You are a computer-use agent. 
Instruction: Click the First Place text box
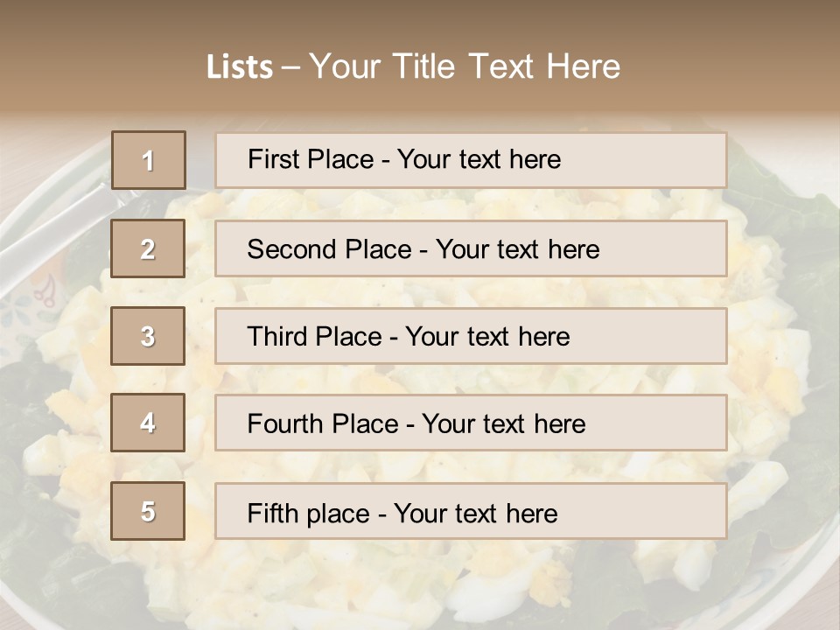click(x=471, y=160)
